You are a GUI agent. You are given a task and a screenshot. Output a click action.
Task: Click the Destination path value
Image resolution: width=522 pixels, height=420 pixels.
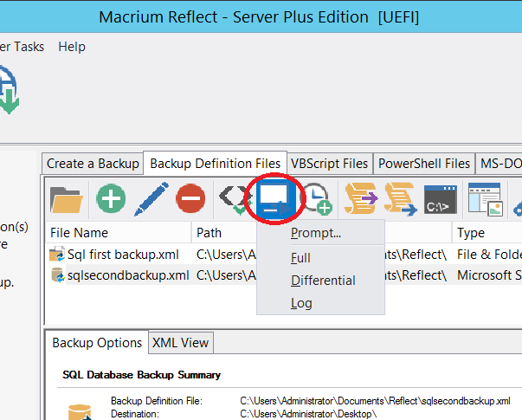pos(308,414)
